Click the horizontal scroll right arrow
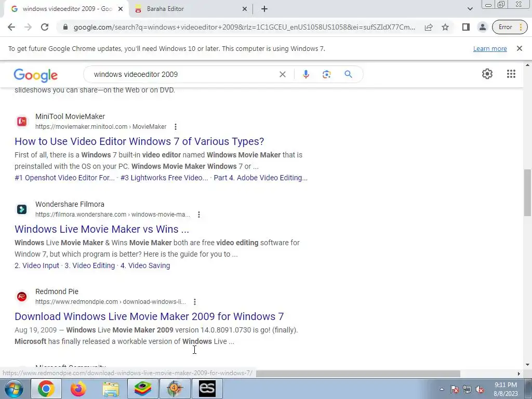The height and width of the screenshot is (399, 532). (518, 374)
